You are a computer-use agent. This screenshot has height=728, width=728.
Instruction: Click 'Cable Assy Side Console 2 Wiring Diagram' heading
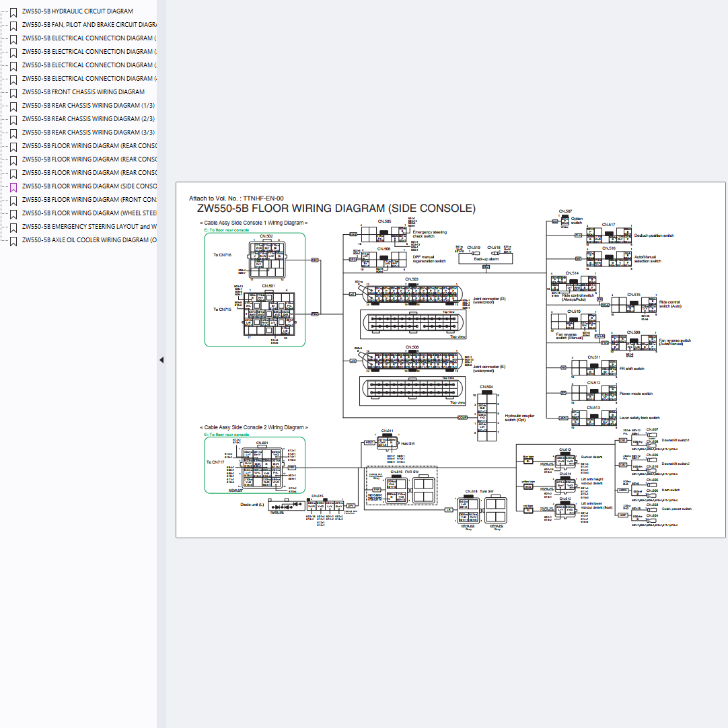pos(254,427)
